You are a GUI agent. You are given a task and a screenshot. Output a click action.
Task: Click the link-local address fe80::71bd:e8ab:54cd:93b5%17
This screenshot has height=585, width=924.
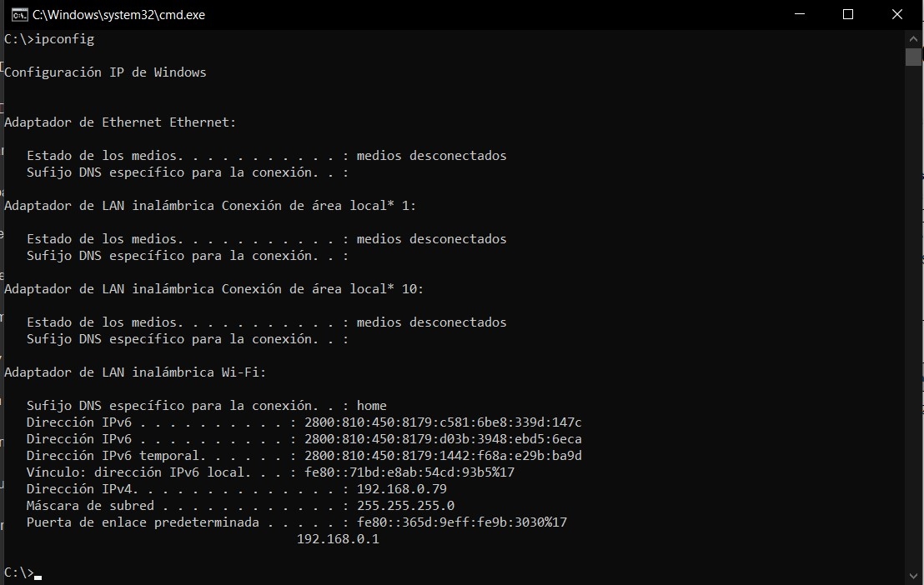coord(409,472)
